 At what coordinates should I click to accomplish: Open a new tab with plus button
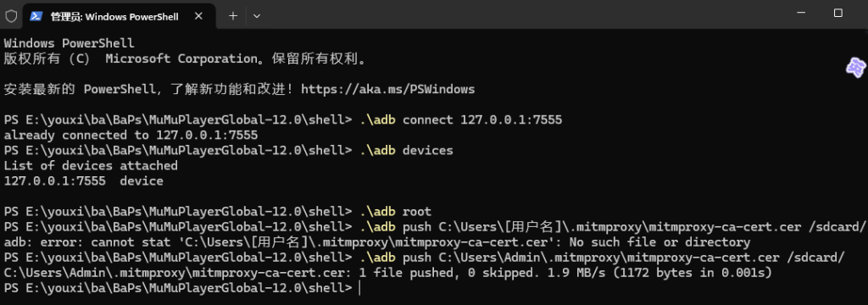[233, 15]
